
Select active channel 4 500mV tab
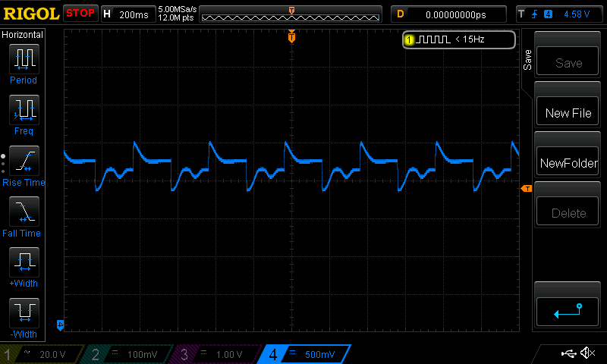[x=303, y=354]
